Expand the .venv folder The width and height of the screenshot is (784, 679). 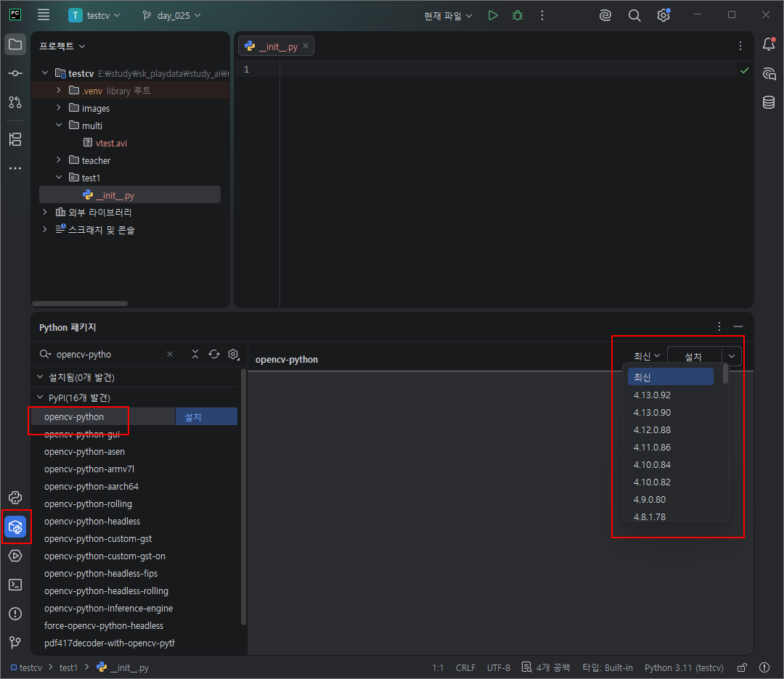click(59, 91)
